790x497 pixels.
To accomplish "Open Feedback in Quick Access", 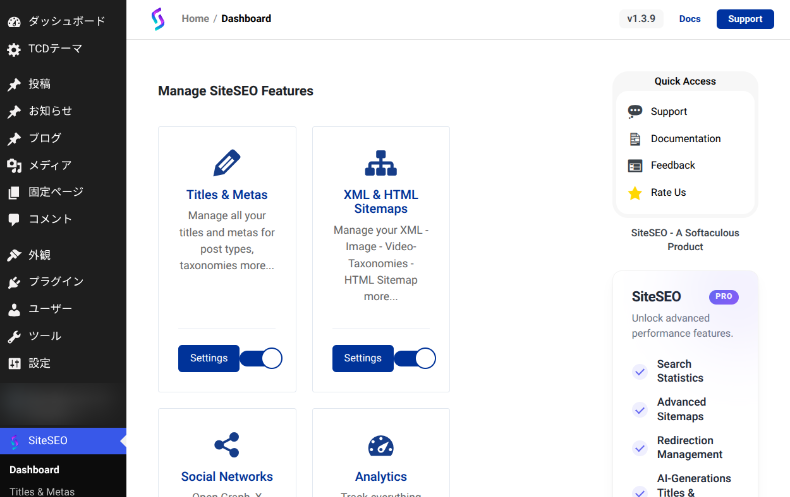I will point(673,165).
